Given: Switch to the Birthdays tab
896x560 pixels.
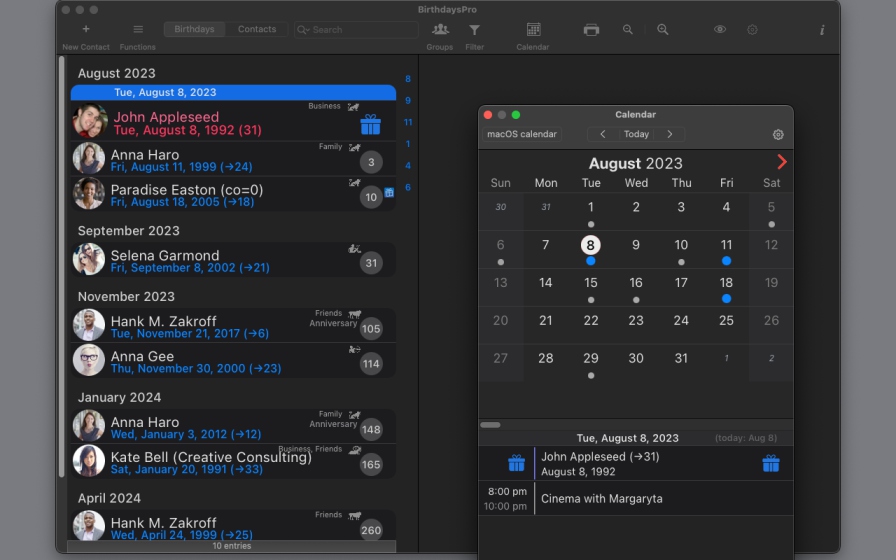Looking at the screenshot, I should point(194,29).
